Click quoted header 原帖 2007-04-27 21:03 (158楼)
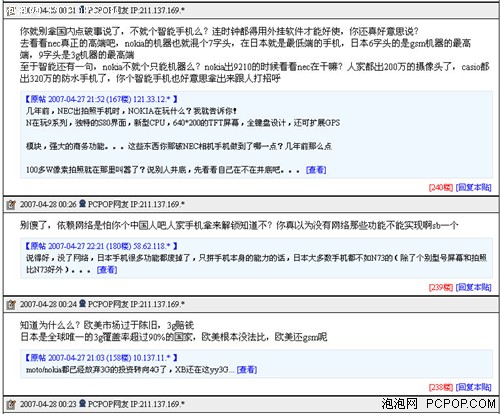The height and width of the screenshot is (414, 500). pos(101,358)
